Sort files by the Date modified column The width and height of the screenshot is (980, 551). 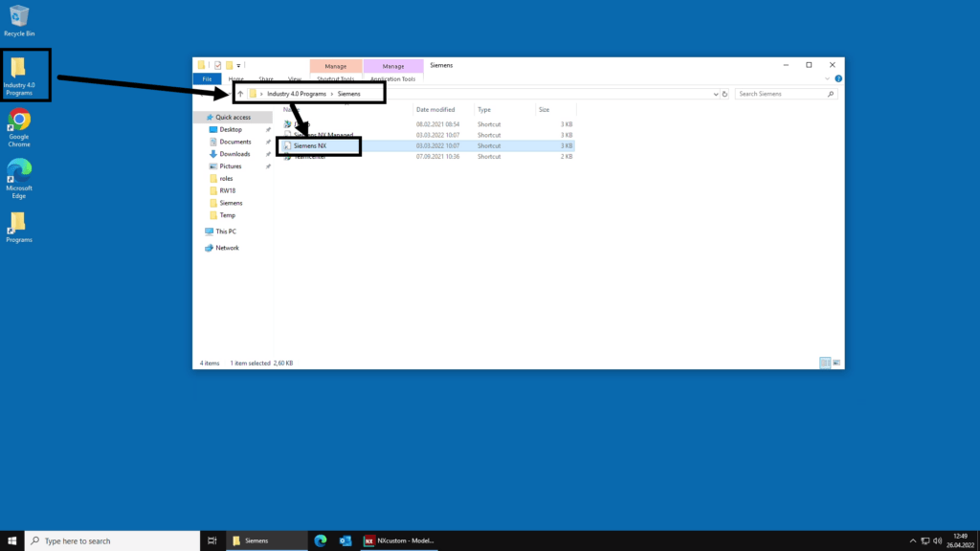(435, 110)
